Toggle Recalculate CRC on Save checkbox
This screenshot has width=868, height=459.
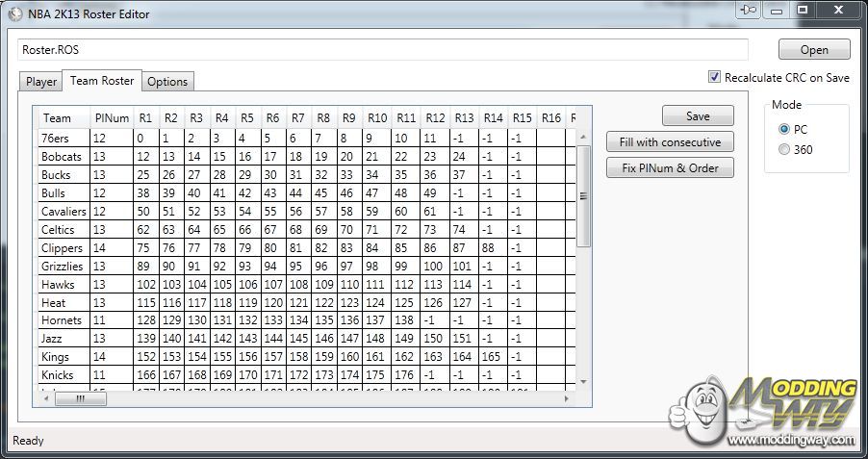714,77
